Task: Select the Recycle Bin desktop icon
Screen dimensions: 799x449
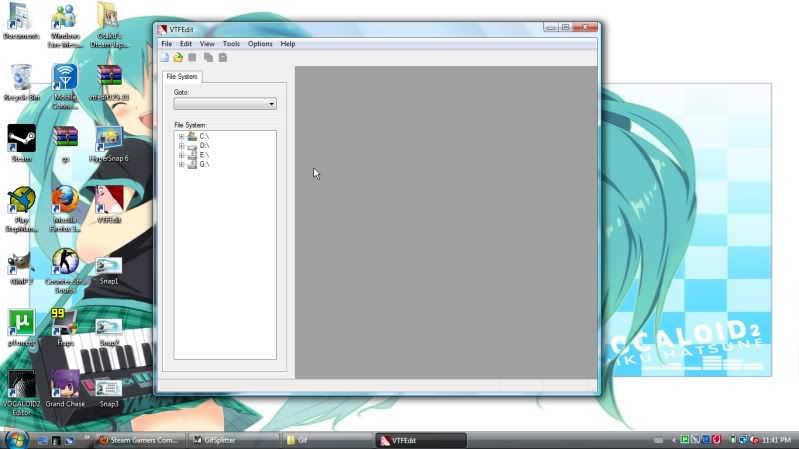Action: [21, 78]
